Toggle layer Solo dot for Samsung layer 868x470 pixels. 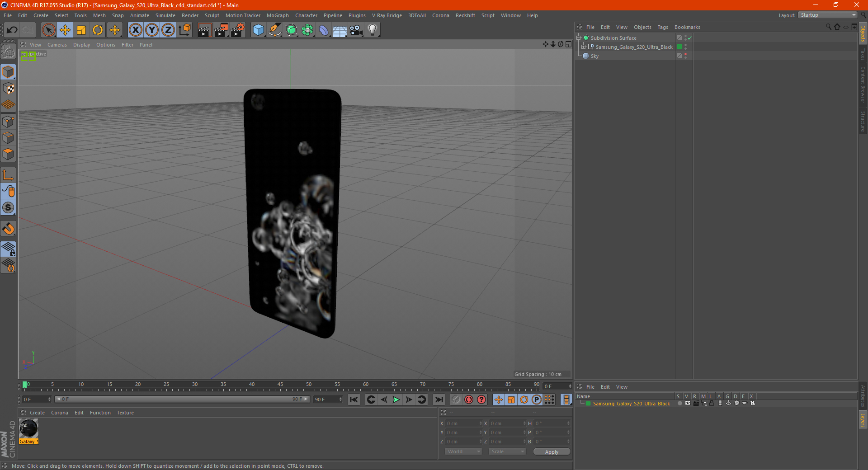[679, 403]
